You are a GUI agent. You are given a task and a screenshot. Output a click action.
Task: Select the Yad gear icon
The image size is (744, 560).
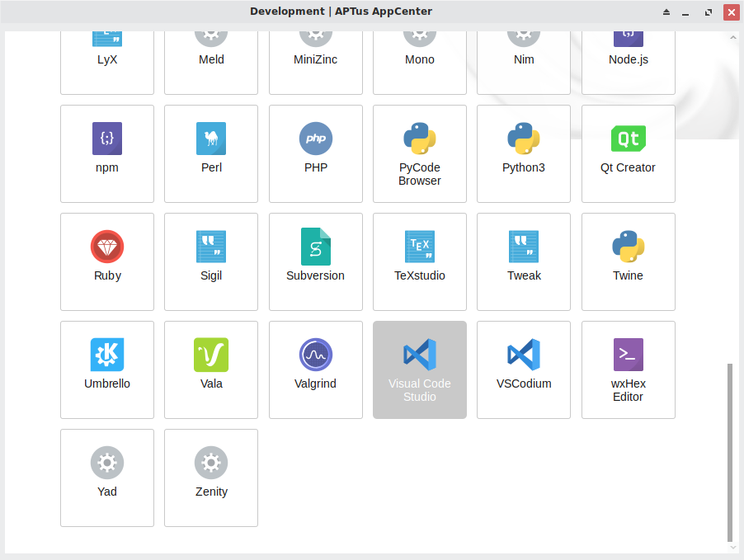click(x=107, y=463)
